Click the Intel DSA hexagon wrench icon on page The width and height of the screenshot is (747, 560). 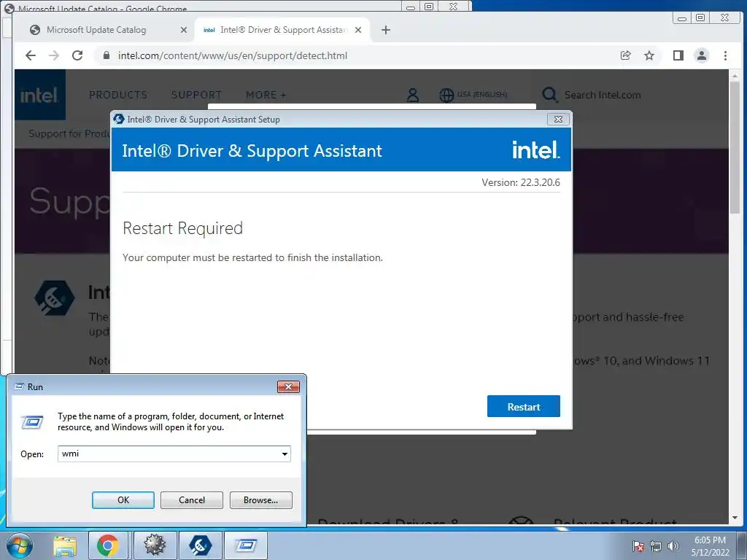pos(54,298)
